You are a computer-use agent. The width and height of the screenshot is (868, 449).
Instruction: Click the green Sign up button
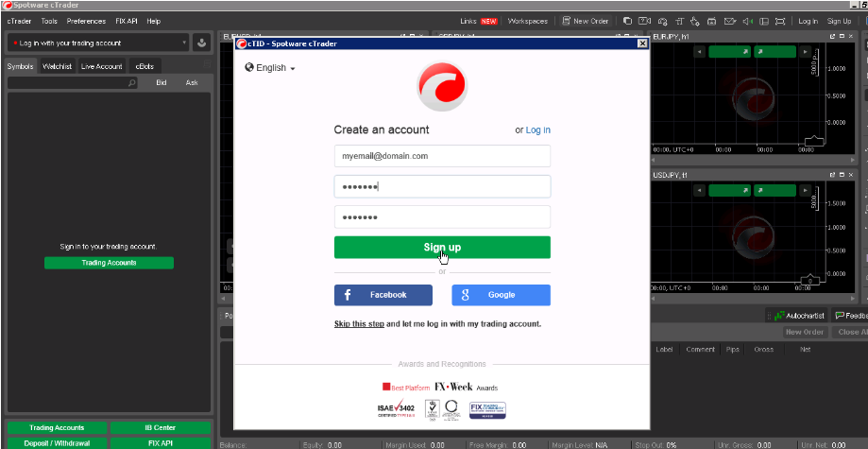pyautogui.click(x=442, y=248)
